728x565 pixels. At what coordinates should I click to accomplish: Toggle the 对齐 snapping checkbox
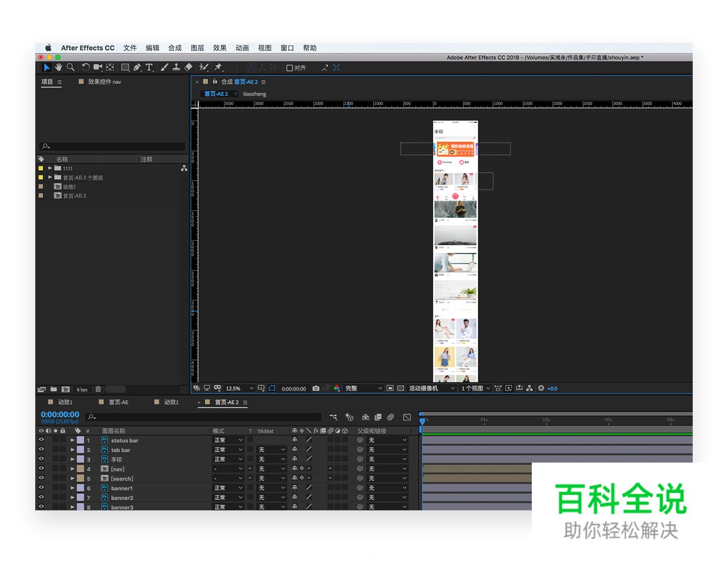coord(289,68)
